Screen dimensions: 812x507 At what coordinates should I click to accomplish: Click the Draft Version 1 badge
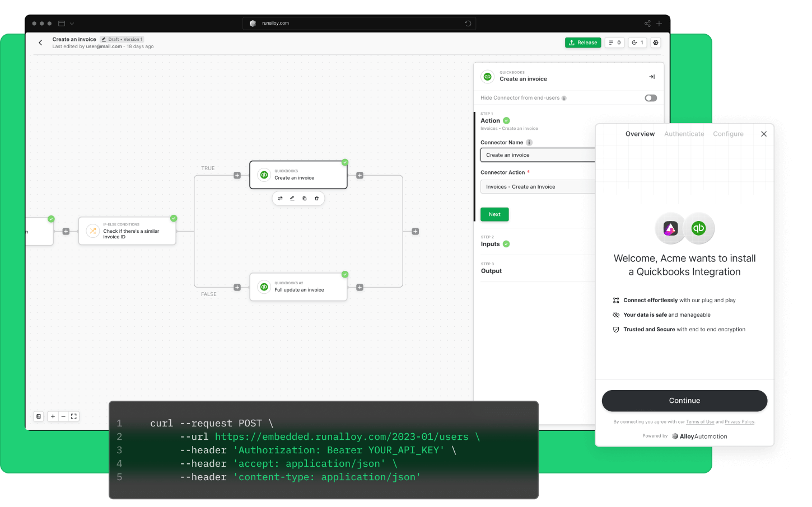(x=122, y=39)
